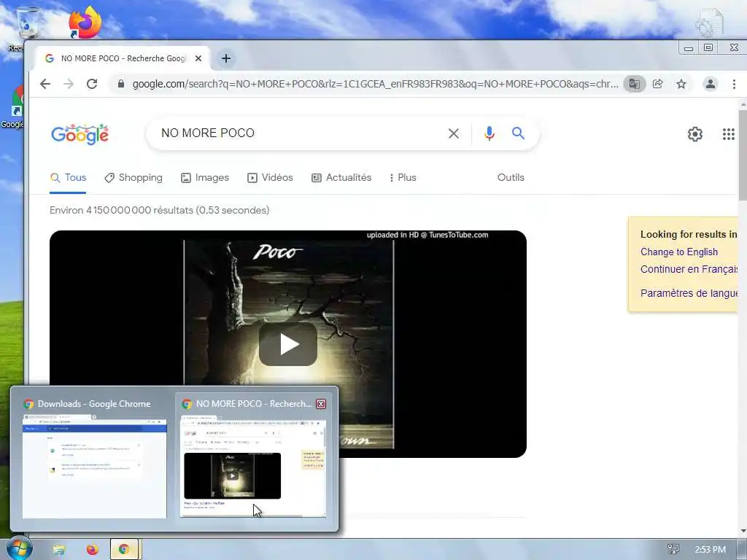The height and width of the screenshot is (560, 747).
Task: Click the page scrollbar up arrow
Action: (743, 104)
